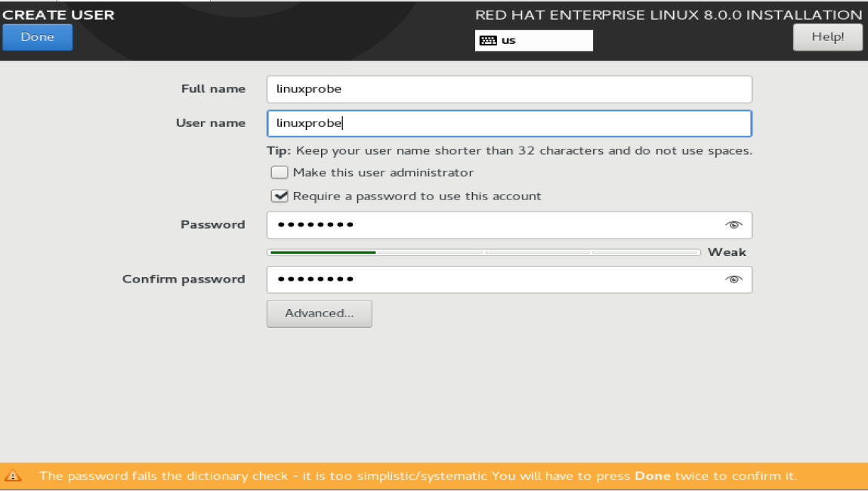868x491 pixels.
Task: Click the keyboard icon beside us
Action: tap(488, 40)
